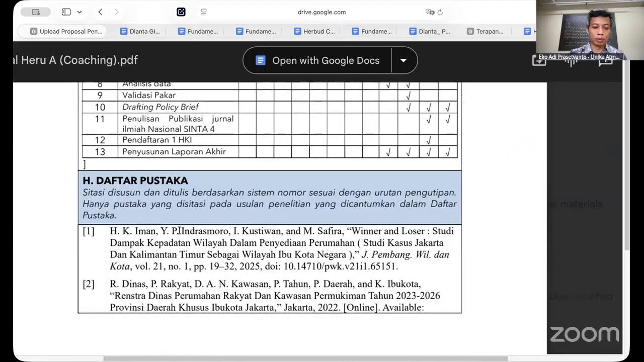The image size is (644, 362).
Task: Expand the Open with dropdown arrow
Action: 404,61
